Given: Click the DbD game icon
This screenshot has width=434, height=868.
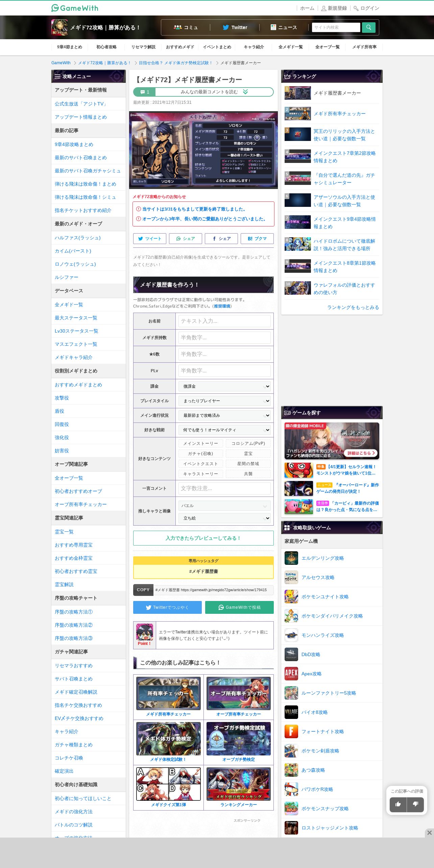Looking at the screenshot, I should pos(291,654).
